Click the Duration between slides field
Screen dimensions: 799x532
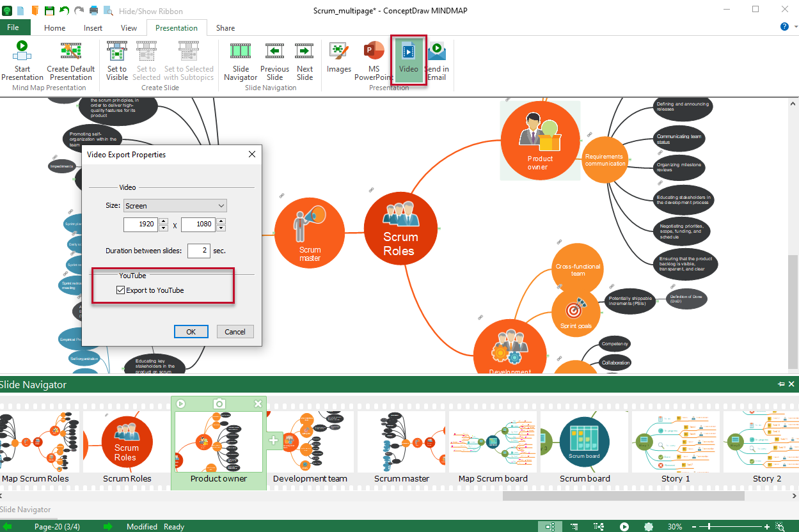click(199, 251)
